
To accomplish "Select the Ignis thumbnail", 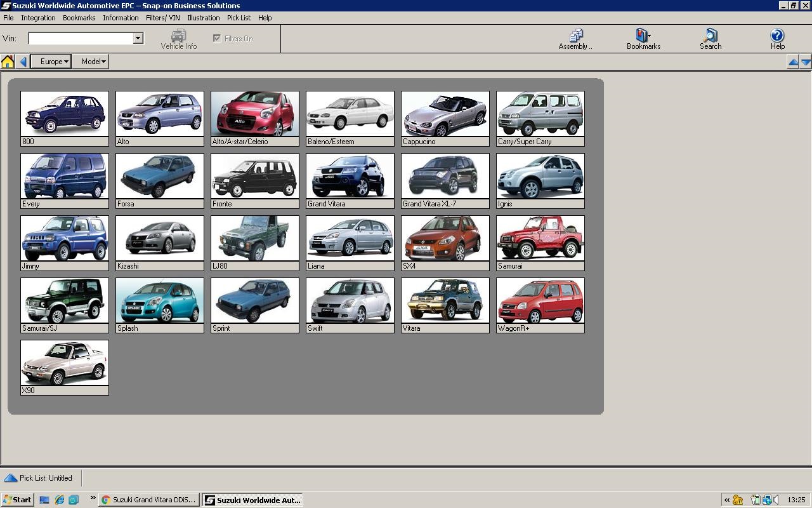I will [x=540, y=181].
